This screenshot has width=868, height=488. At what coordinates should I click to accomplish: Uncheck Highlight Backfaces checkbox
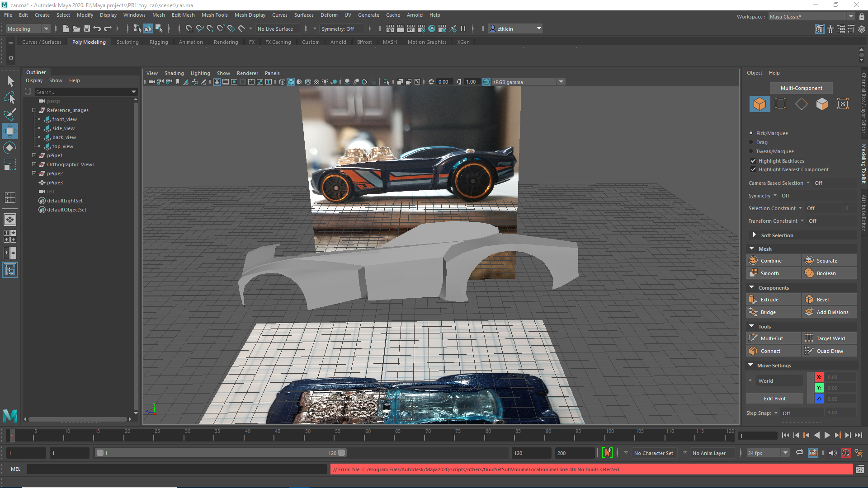(753, 161)
